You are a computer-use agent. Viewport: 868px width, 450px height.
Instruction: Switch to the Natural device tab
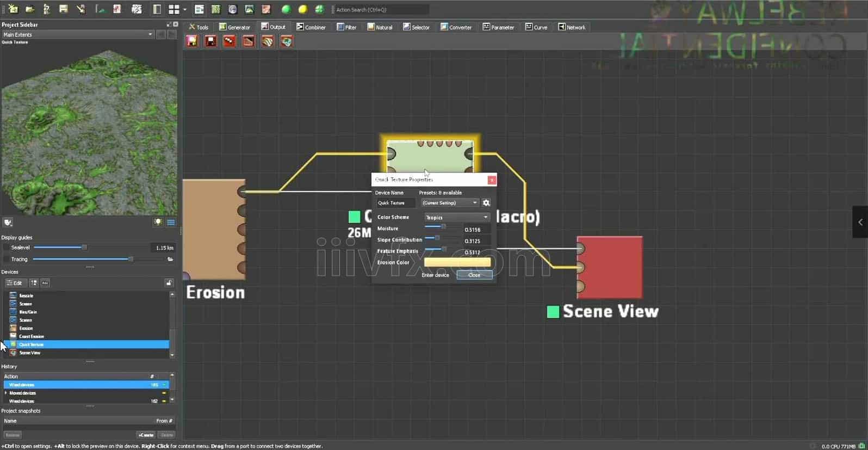click(380, 27)
